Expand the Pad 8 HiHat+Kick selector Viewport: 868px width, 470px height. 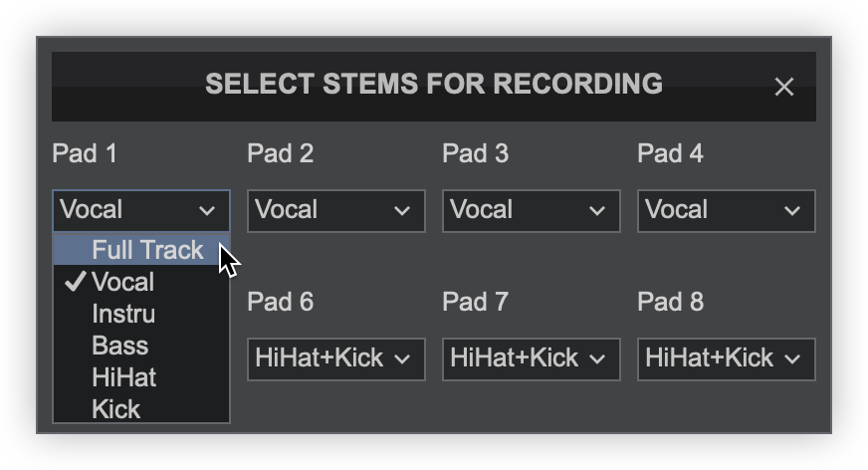[727, 358]
